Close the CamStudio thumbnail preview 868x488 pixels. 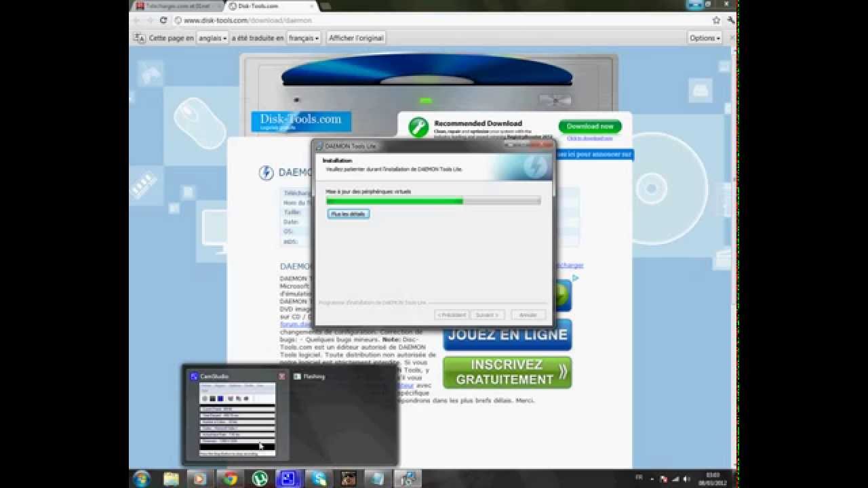(282, 376)
